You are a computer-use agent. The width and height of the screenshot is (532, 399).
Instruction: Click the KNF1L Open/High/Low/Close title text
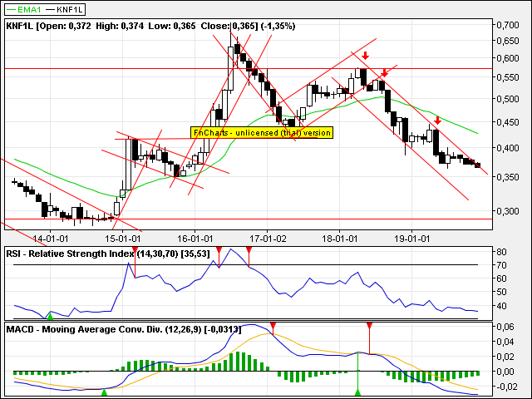[150, 26]
